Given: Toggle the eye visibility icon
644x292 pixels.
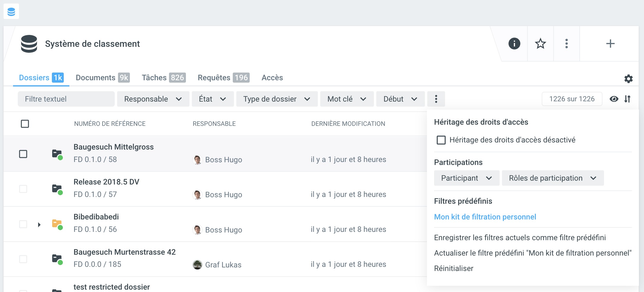Looking at the screenshot, I should (614, 99).
